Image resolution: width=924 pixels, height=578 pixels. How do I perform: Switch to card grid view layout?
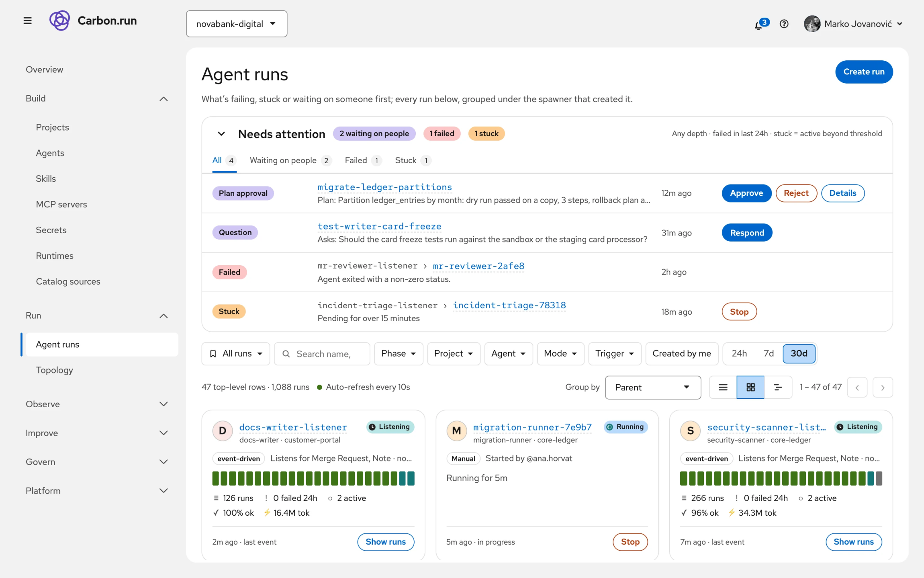pyautogui.click(x=750, y=387)
